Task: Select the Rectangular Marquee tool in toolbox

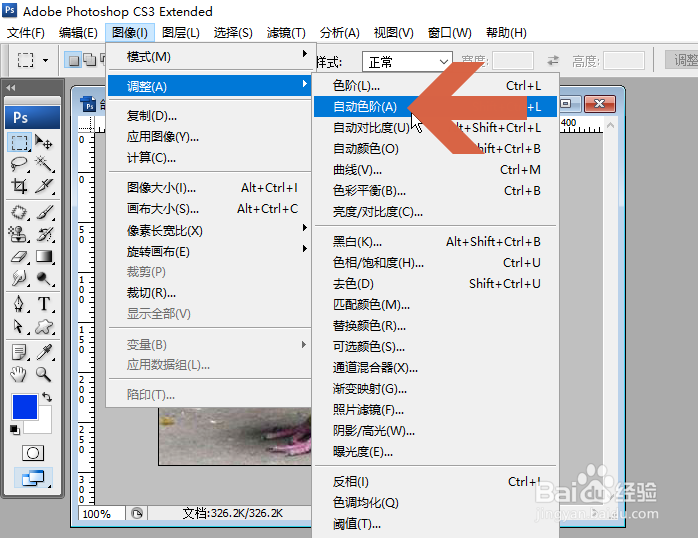Action: click(x=19, y=142)
